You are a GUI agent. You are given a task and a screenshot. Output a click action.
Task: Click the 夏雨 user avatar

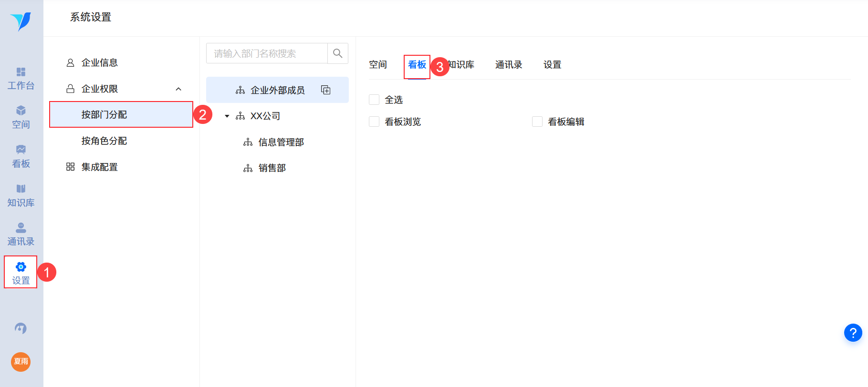(x=21, y=362)
